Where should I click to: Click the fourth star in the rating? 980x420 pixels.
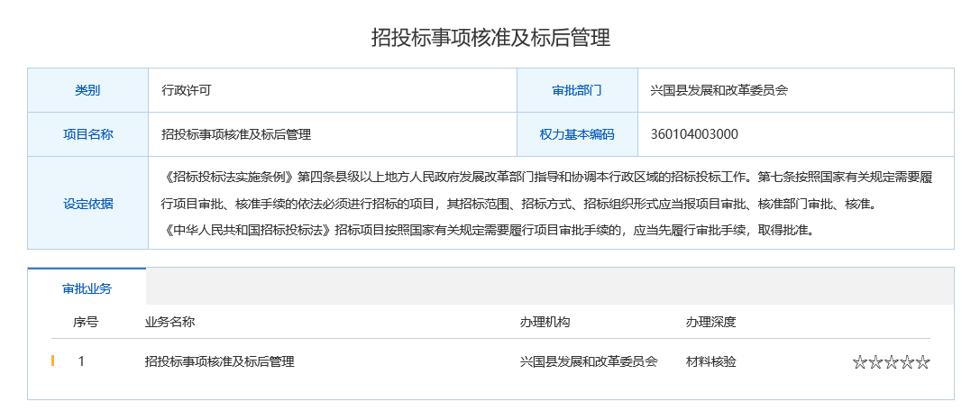[907, 362]
